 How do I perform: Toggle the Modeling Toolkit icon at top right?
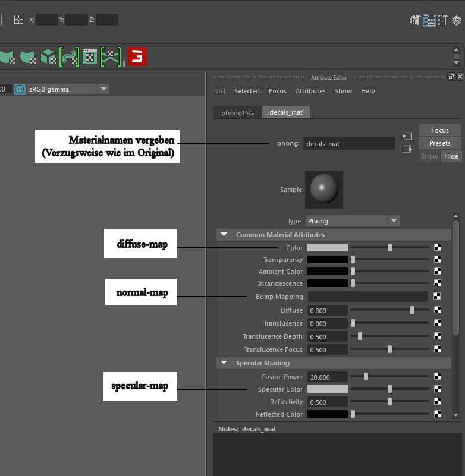(414, 20)
